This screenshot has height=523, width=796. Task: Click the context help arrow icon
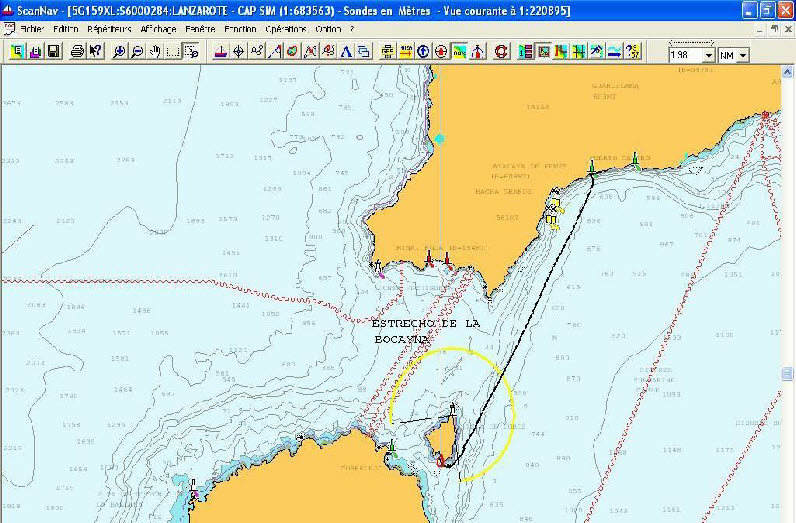tap(95, 51)
